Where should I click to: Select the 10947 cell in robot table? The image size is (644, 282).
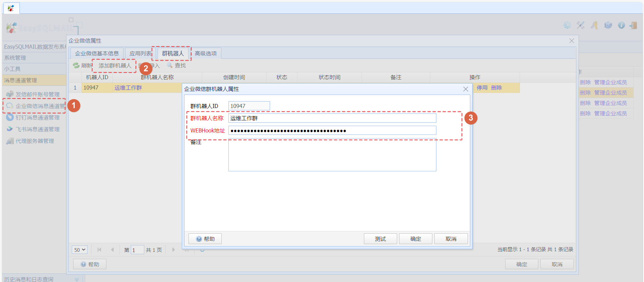coord(97,88)
